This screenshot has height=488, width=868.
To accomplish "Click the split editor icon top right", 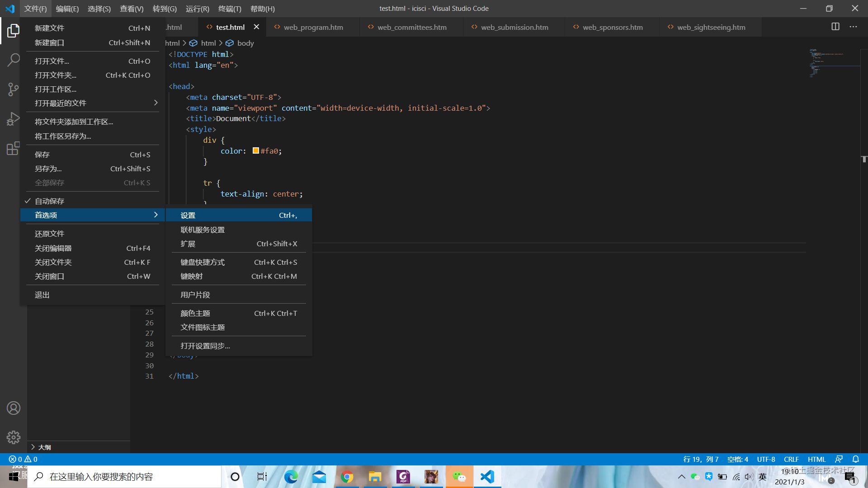I will 835,26.
